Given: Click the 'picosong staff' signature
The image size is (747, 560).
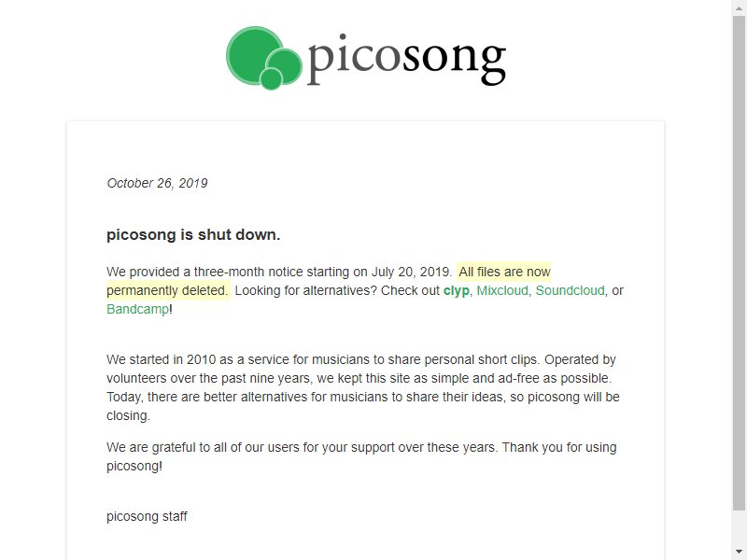Looking at the screenshot, I should [x=147, y=517].
